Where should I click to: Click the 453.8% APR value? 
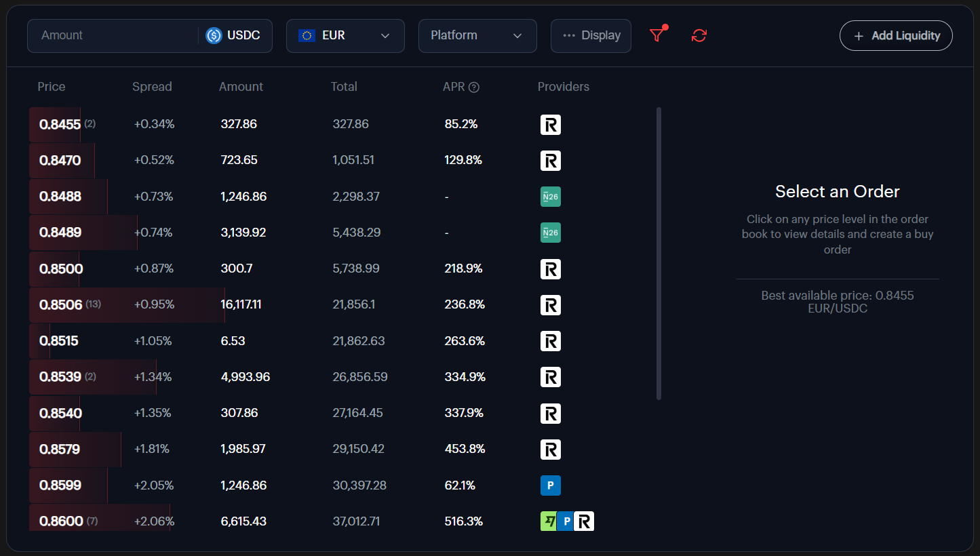[x=465, y=450]
